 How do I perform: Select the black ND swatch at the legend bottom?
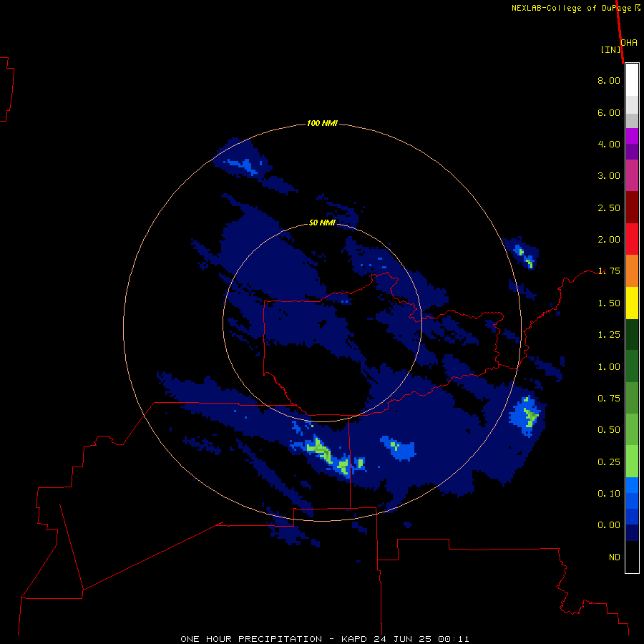coord(632,557)
